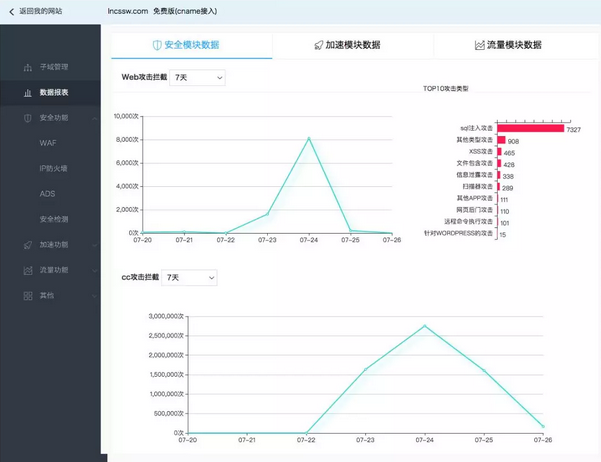Expand the 加速功能 section chevron
The image size is (601, 462).
pyautogui.click(x=94, y=245)
